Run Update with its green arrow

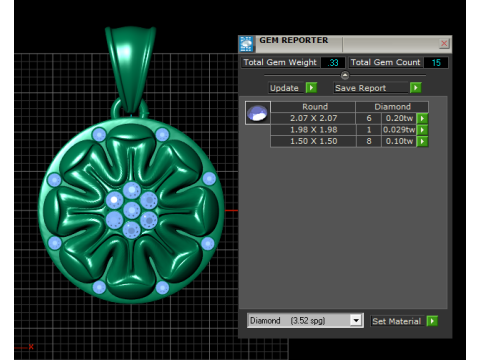pyautogui.click(x=311, y=88)
